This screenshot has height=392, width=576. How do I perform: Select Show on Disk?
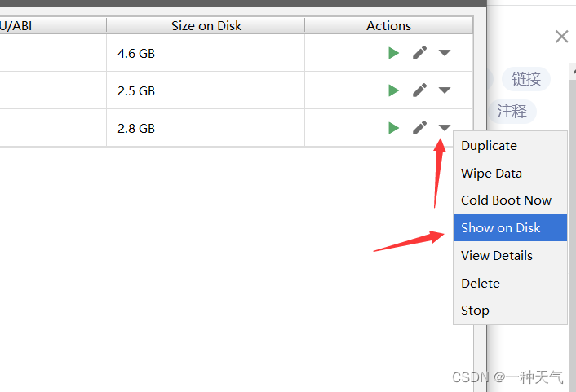click(500, 228)
